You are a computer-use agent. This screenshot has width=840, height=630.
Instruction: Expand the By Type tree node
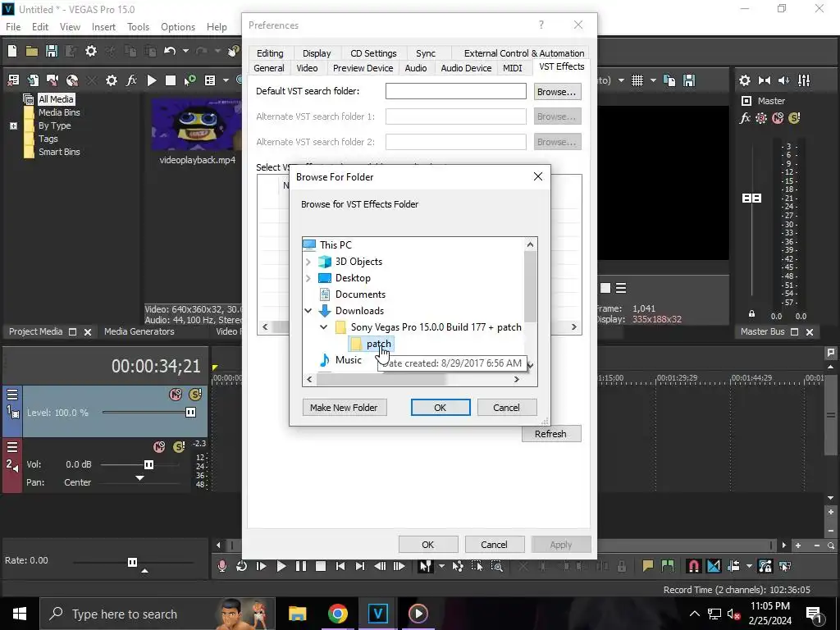(x=13, y=126)
